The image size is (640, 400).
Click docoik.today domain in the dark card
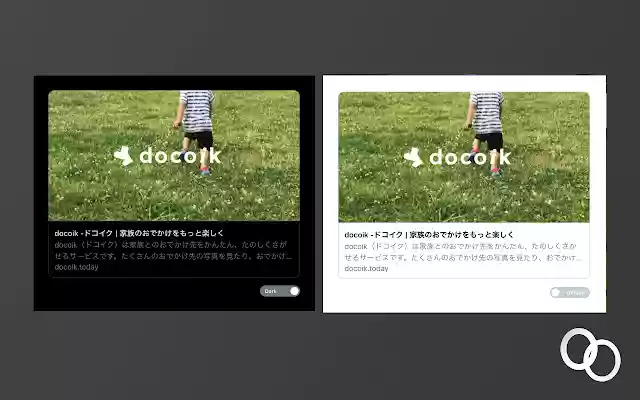click(x=76, y=267)
